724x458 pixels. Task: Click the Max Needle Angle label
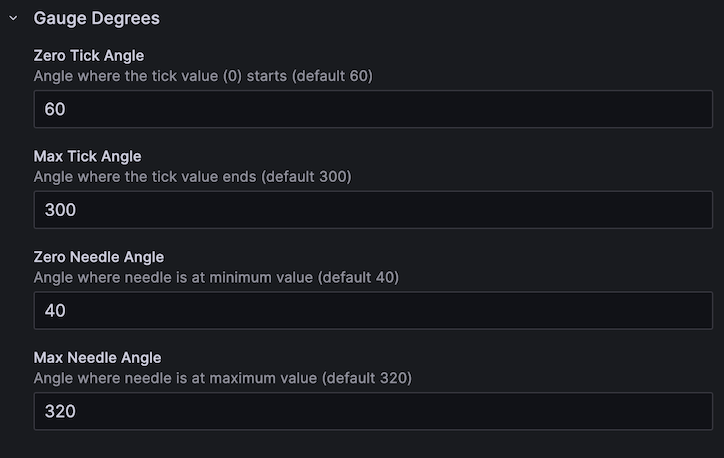tap(97, 357)
